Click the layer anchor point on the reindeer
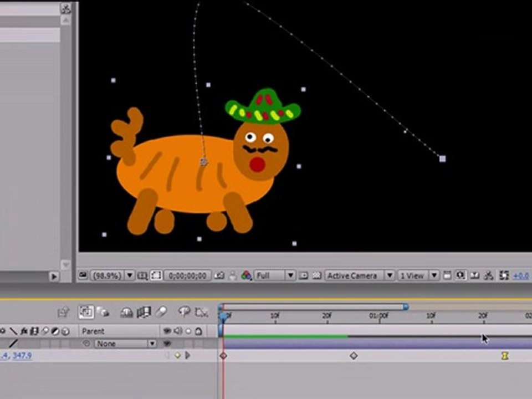Image resolution: width=532 pixels, height=399 pixels. click(x=203, y=162)
